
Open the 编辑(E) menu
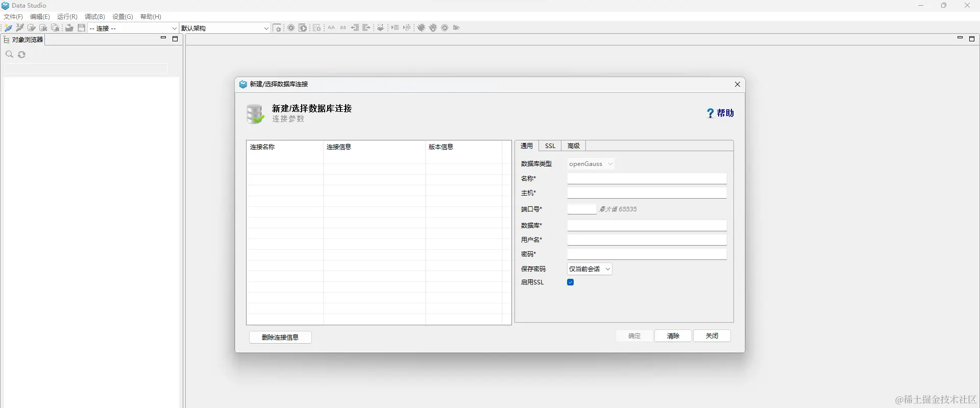40,17
